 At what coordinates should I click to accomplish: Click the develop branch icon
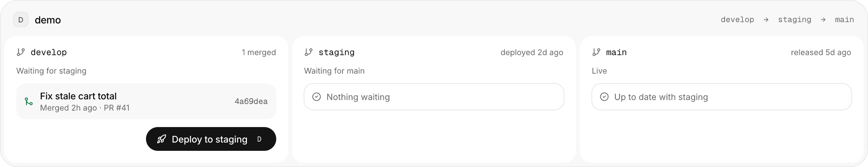pyautogui.click(x=21, y=52)
